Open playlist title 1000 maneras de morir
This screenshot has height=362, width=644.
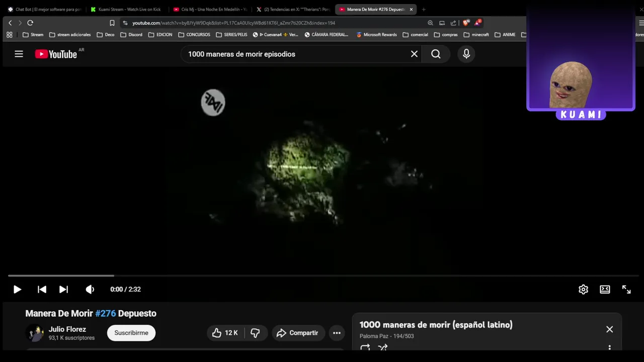coord(436,325)
